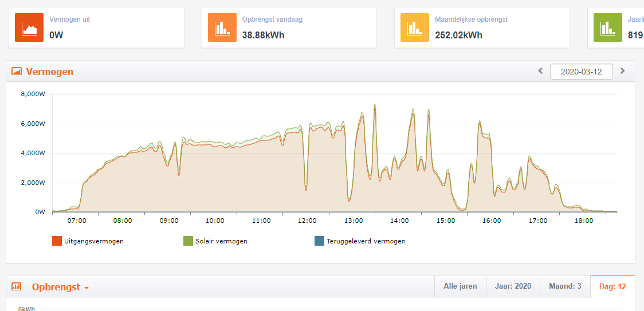Click the yellow Maandelijkse opbrengst bar icon
The height and width of the screenshot is (311, 644).
click(x=415, y=27)
